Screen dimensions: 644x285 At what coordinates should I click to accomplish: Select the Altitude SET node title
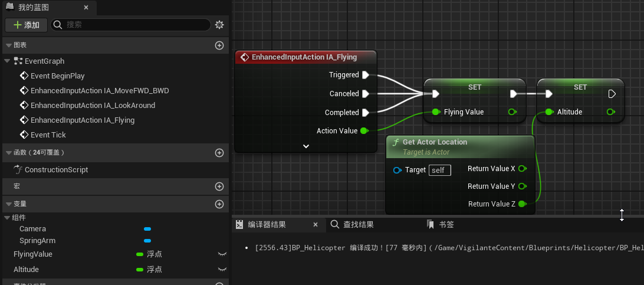(580, 87)
